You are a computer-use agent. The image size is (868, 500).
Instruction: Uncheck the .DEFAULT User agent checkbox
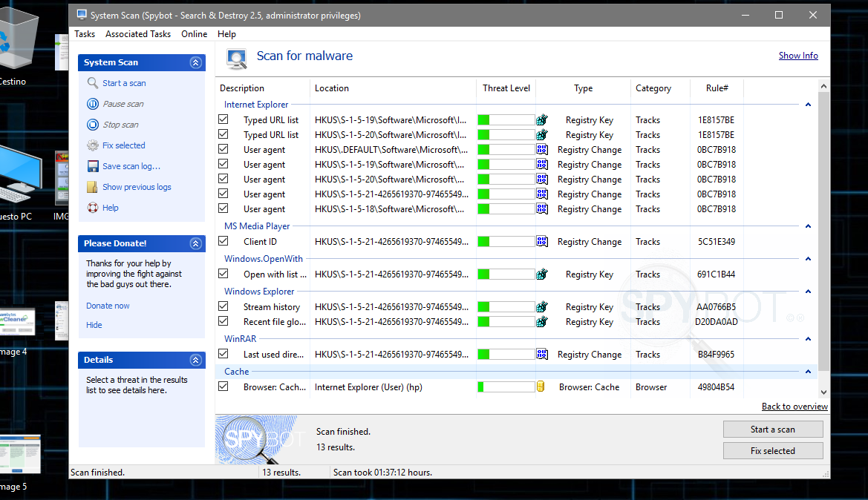point(223,149)
